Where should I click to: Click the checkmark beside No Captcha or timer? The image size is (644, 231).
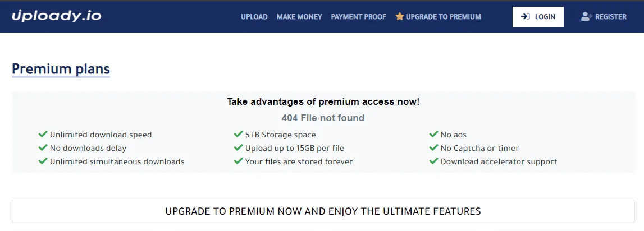point(433,147)
